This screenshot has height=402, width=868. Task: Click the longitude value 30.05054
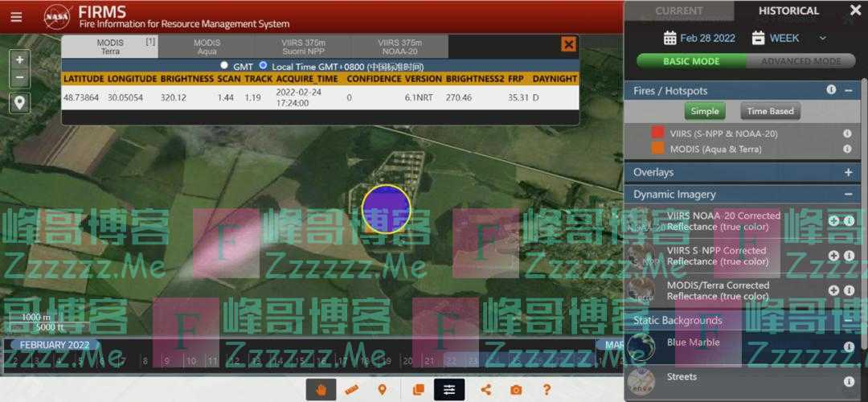[125, 97]
